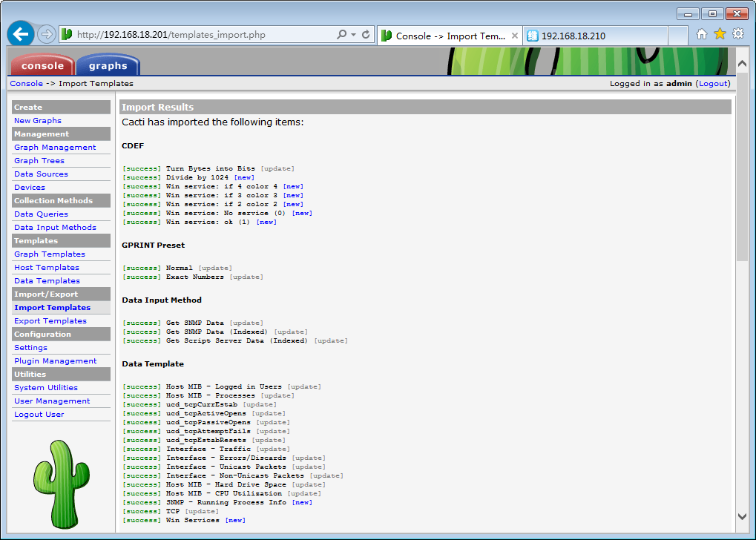The image size is (756, 540).
Task: Open Graph Templates in the sidebar
Action: coord(50,254)
